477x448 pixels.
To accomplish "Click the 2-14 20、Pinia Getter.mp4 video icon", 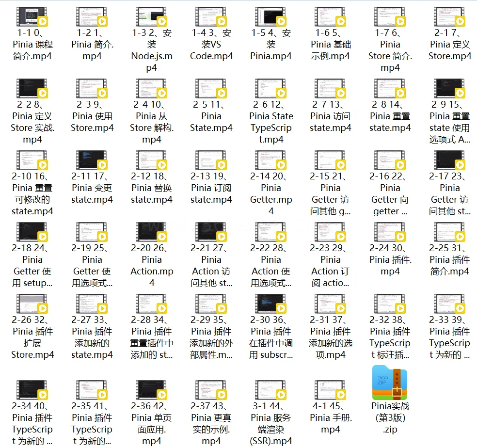I will coord(271,160).
